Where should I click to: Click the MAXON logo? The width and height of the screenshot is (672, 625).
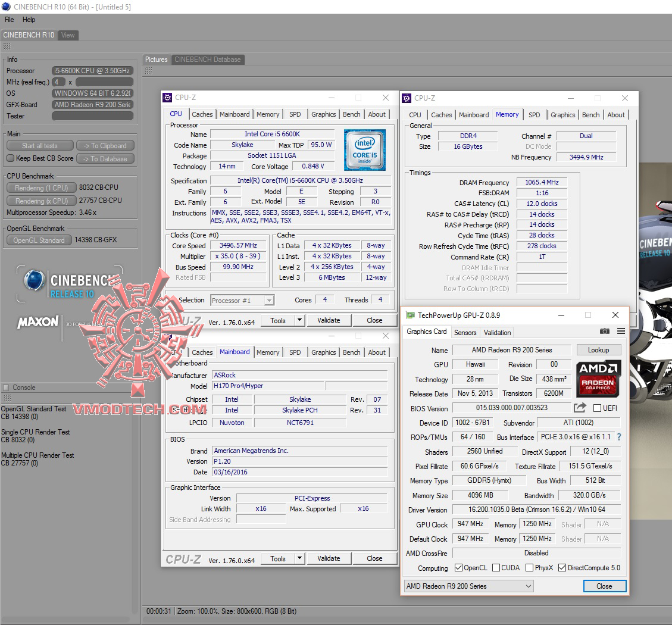click(37, 323)
